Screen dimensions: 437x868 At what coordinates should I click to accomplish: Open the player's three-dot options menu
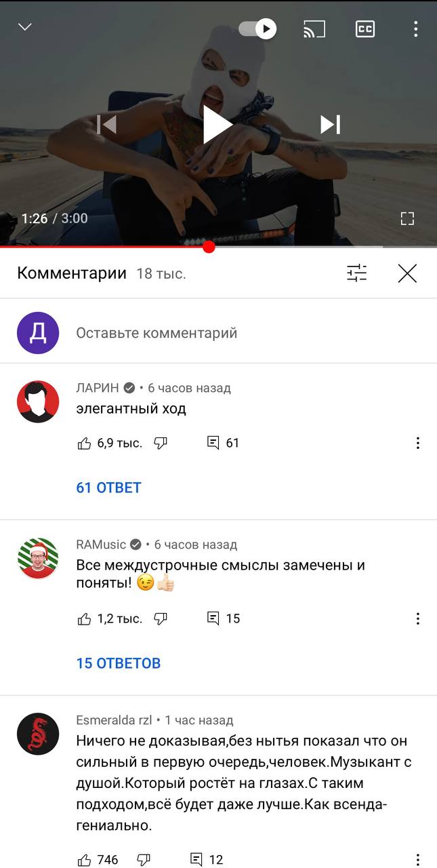click(x=415, y=29)
